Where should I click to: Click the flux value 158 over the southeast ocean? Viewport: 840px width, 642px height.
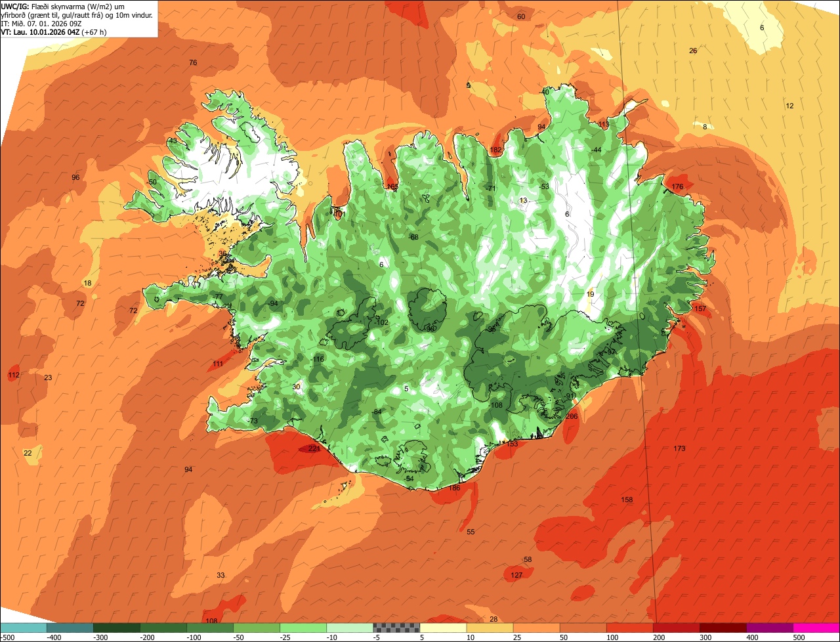pyautogui.click(x=627, y=500)
